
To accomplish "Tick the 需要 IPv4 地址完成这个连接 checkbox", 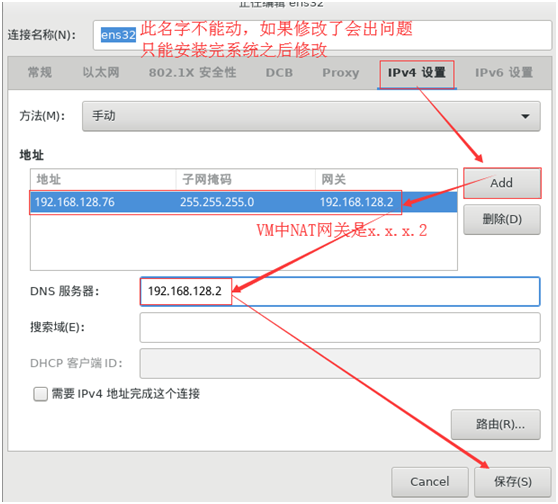I will [41, 394].
